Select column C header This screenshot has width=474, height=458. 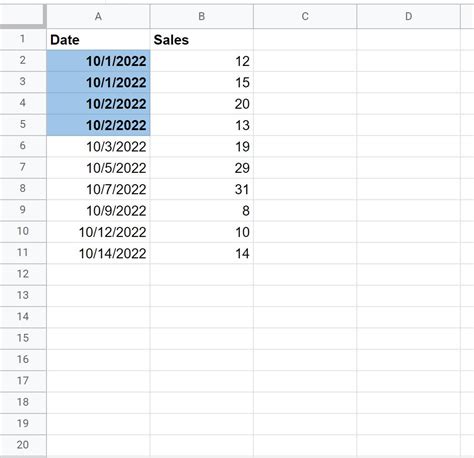[305, 16]
